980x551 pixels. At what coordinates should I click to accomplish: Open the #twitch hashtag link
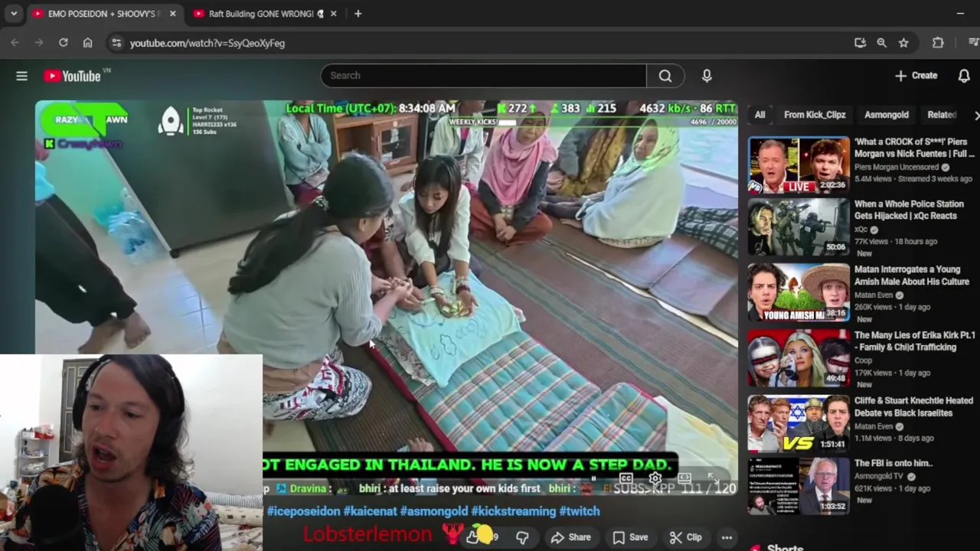coord(580,511)
